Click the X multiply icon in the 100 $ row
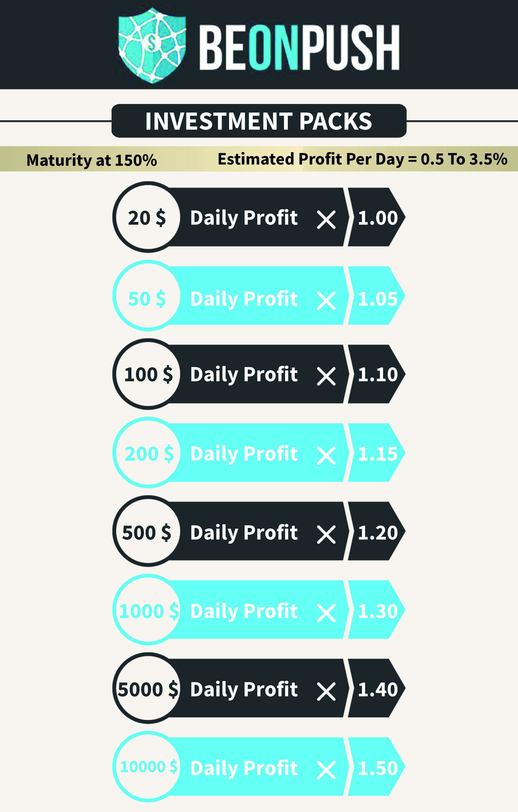The image size is (518, 812). [326, 376]
